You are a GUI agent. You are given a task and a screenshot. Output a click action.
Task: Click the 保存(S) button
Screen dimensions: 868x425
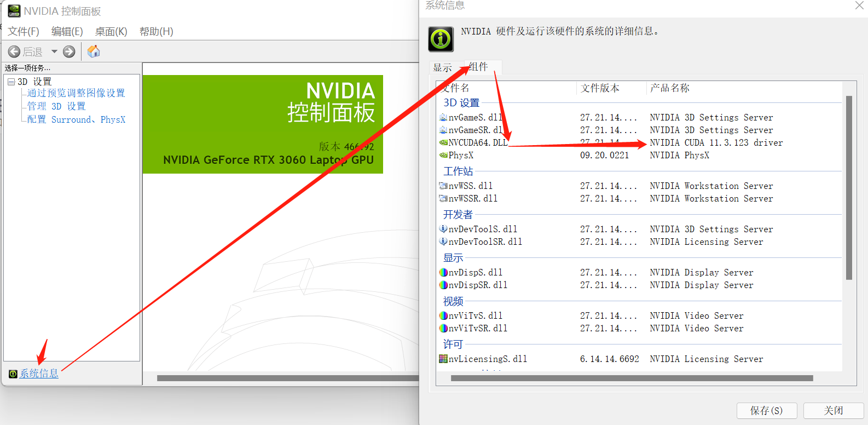(x=766, y=410)
